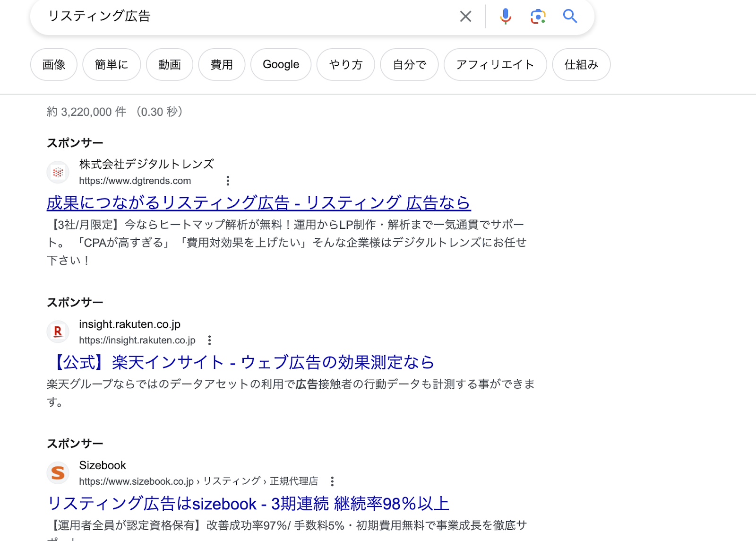Select the 費用 filter chip
This screenshot has height=541, width=756.
pyautogui.click(x=222, y=64)
